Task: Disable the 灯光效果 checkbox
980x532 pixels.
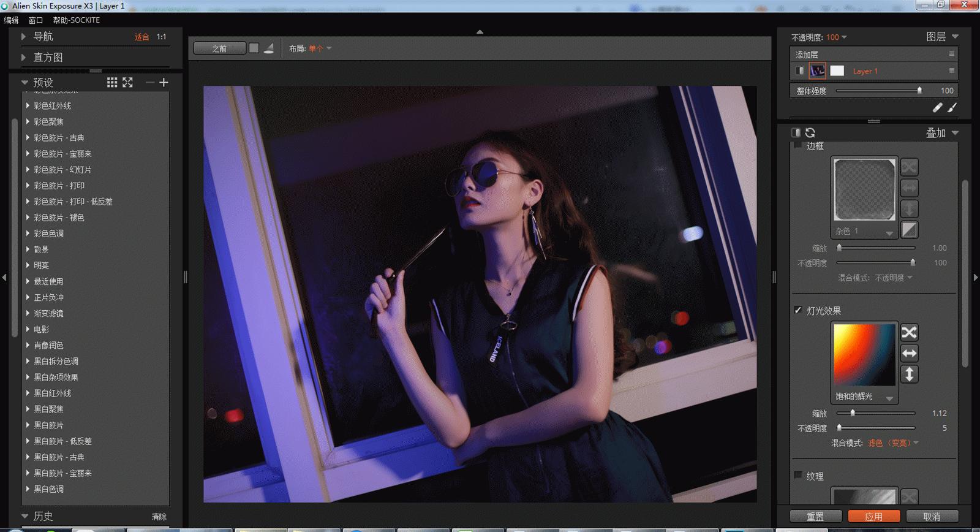Action: (798, 310)
